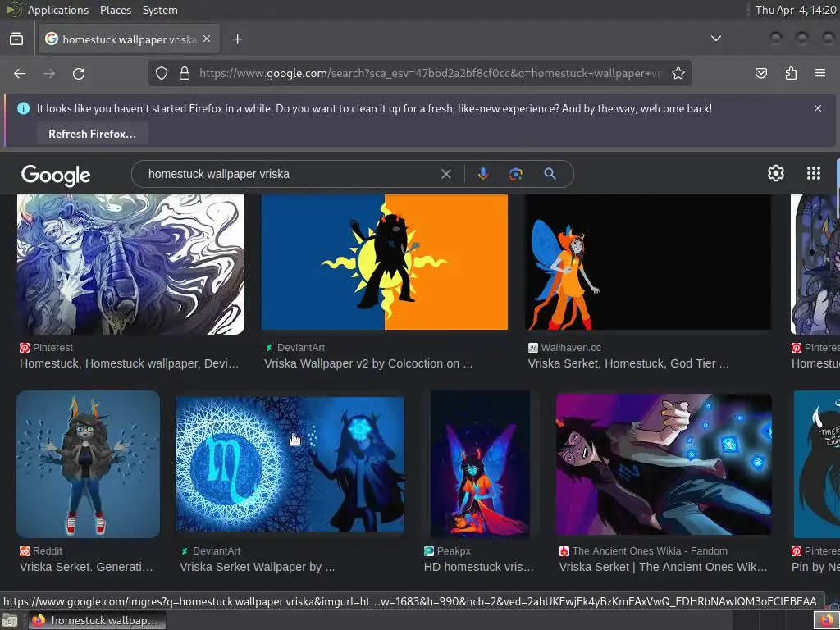Start a voice search with microphone
This screenshot has height=630, width=840.
tap(482, 174)
